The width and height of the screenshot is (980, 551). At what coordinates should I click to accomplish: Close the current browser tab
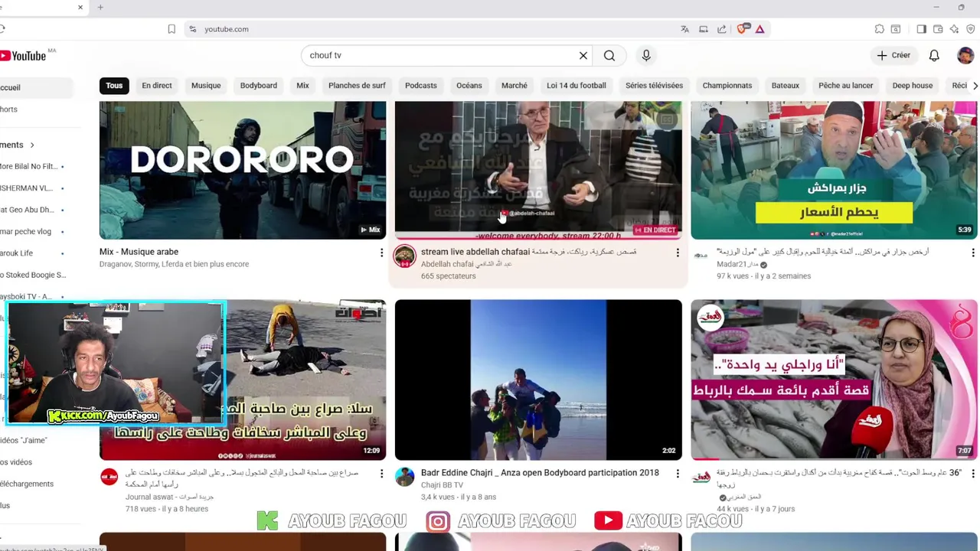pos(80,8)
